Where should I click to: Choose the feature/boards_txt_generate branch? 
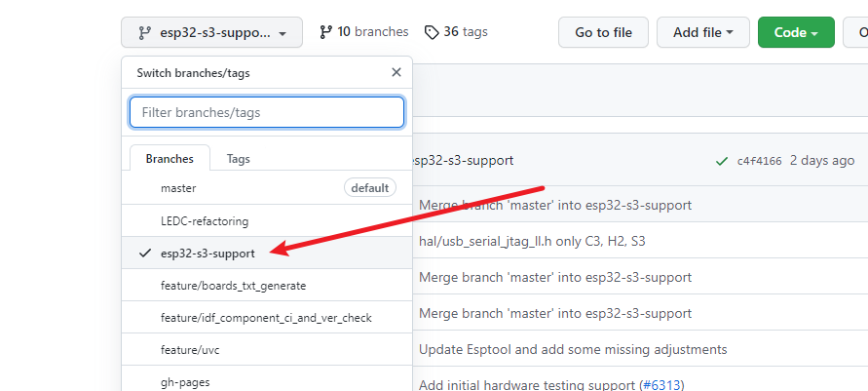(x=233, y=286)
